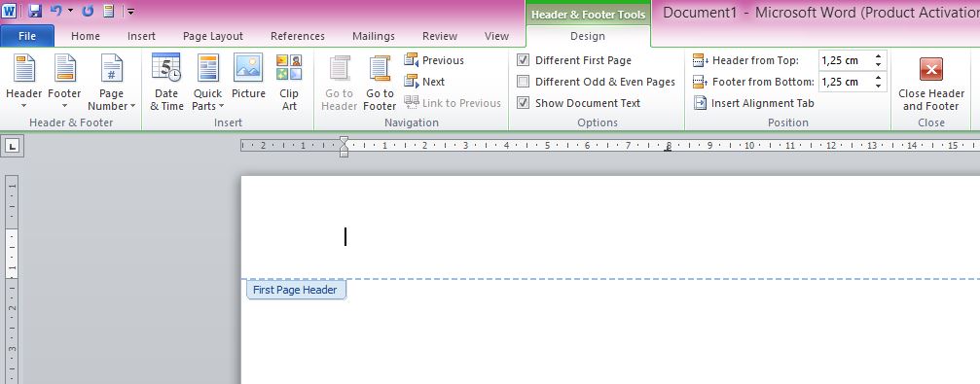Decrease Footer from Bottom value

[878, 87]
